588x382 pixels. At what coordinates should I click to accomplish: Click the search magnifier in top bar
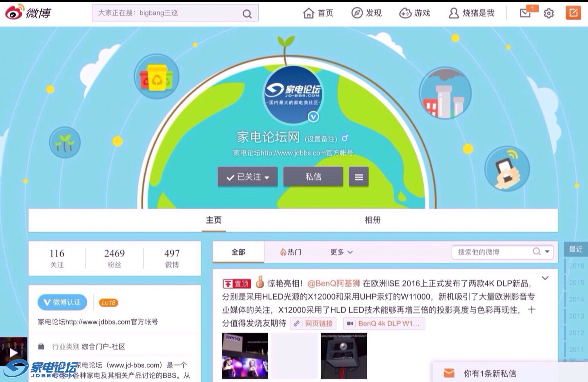[247, 14]
